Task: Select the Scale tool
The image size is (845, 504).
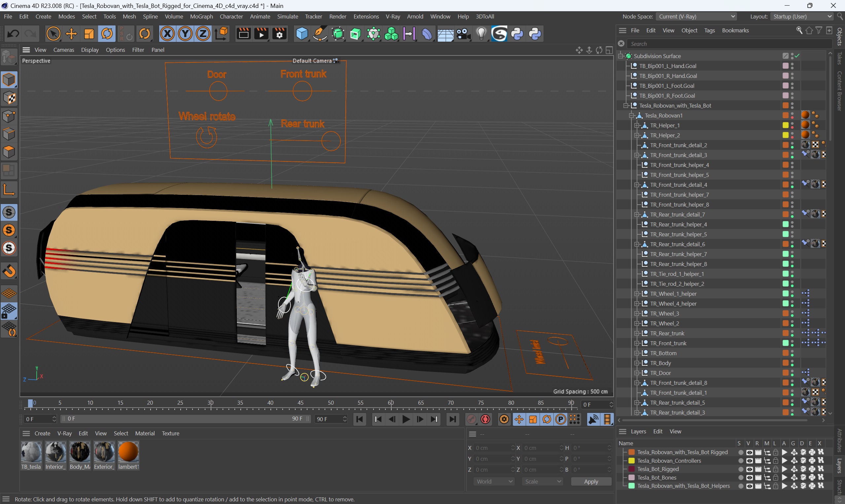Action: point(89,34)
